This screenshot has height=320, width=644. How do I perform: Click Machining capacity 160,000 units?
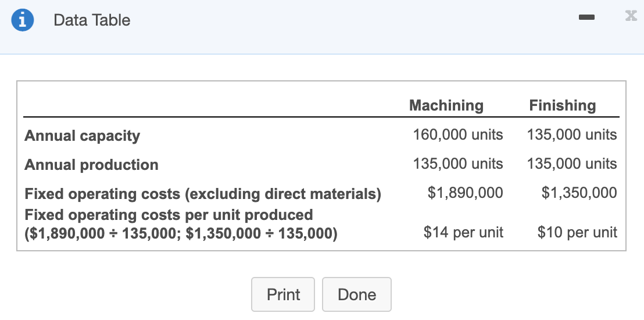[x=457, y=134]
